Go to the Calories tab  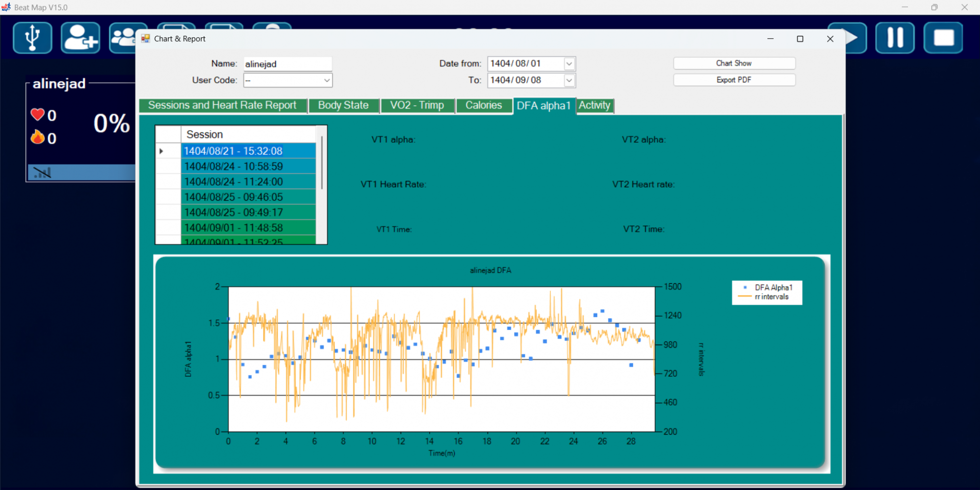point(484,105)
